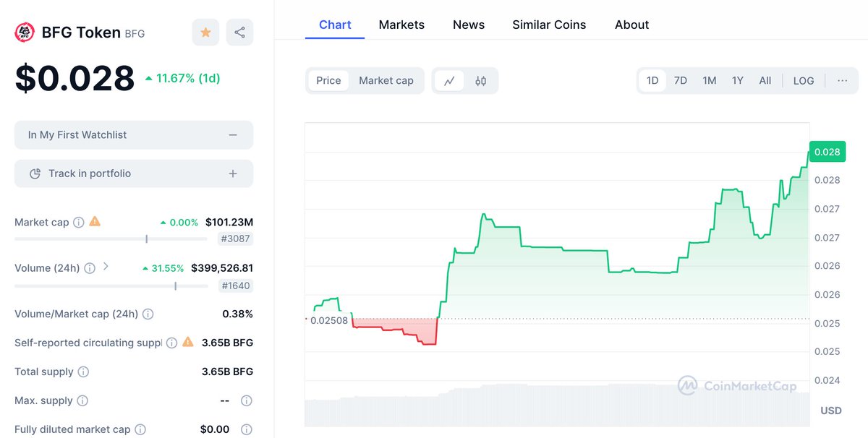
Task: Open the ellipsis chart options menu
Action: point(842,80)
